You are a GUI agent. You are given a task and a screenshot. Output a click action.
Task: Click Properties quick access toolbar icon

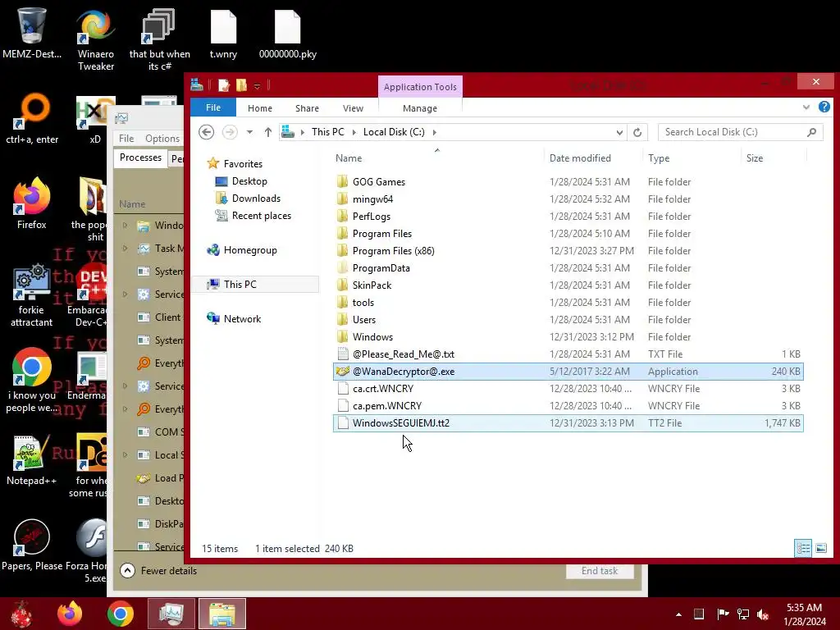coord(224,84)
